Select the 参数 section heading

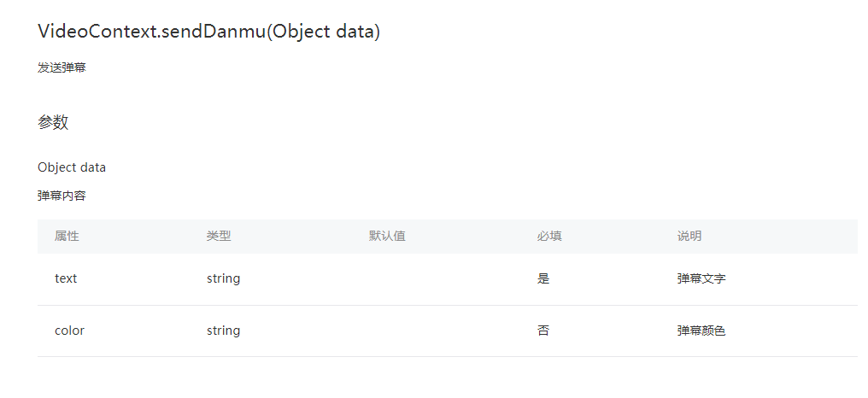(x=53, y=122)
